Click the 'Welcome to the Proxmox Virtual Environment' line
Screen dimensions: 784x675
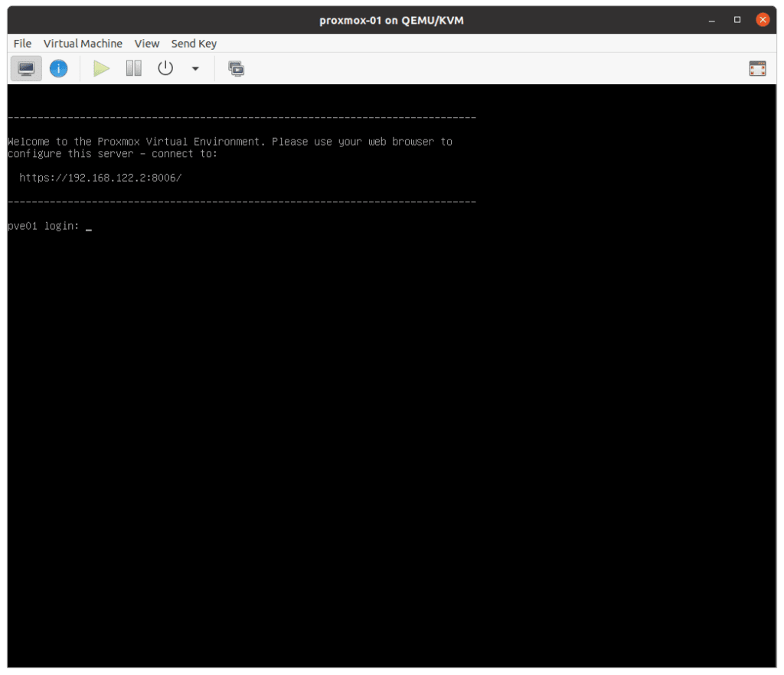click(x=230, y=142)
